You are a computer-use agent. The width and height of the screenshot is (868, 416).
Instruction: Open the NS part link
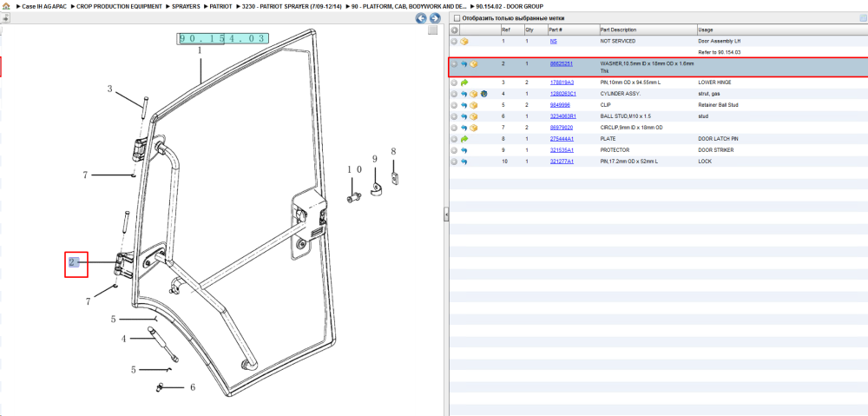(554, 42)
